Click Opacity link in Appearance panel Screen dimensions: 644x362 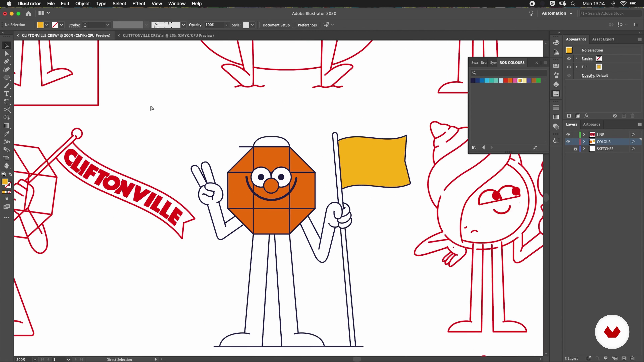pos(588,75)
